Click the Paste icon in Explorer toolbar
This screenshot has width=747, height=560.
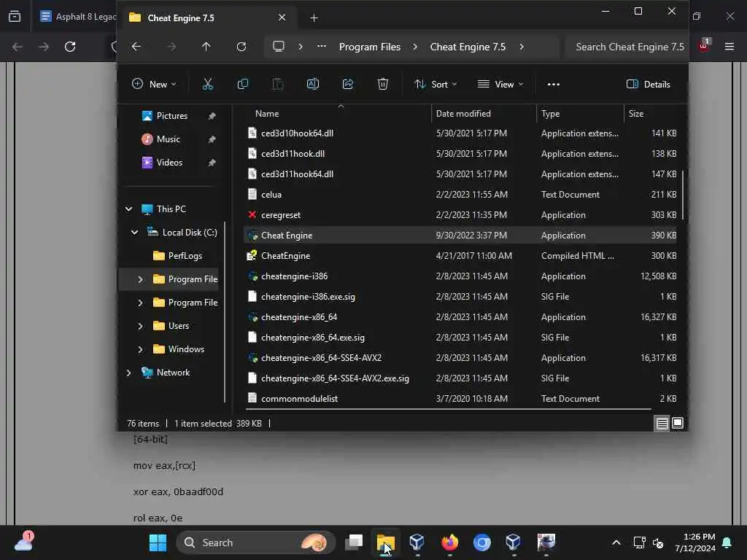pyautogui.click(x=278, y=85)
